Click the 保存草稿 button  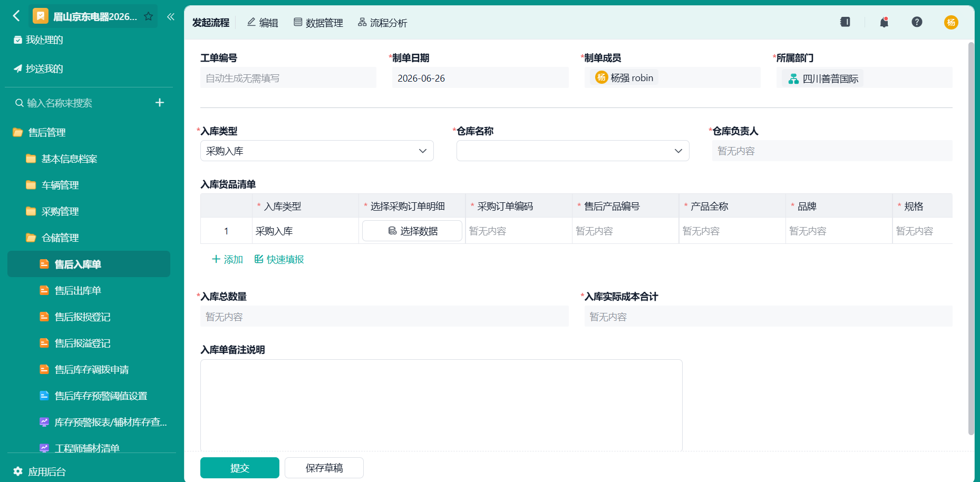[324, 468]
